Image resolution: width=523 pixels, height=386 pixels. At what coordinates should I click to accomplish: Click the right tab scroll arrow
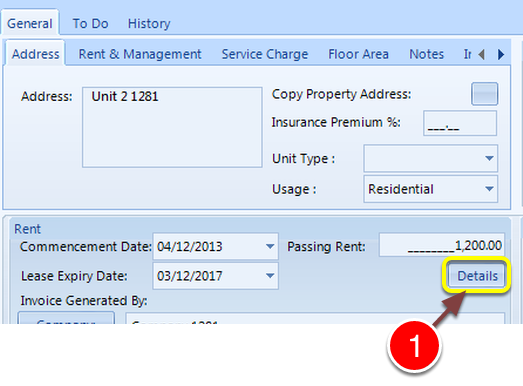[x=501, y=54]
